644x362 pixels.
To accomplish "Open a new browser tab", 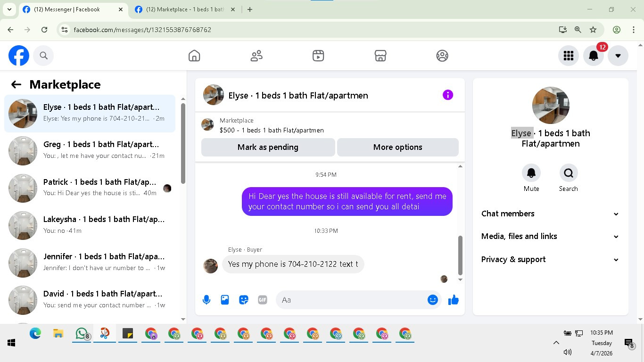I will tap(250, 9).
